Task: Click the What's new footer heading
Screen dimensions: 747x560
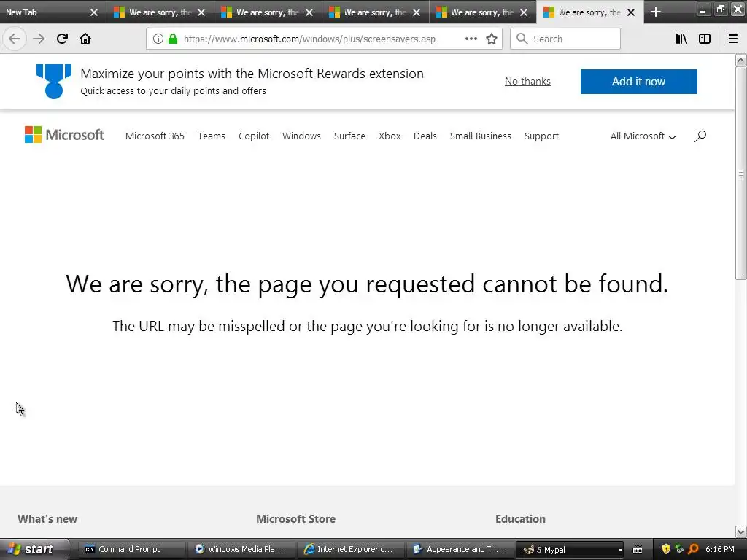Action: click(47, 519)
